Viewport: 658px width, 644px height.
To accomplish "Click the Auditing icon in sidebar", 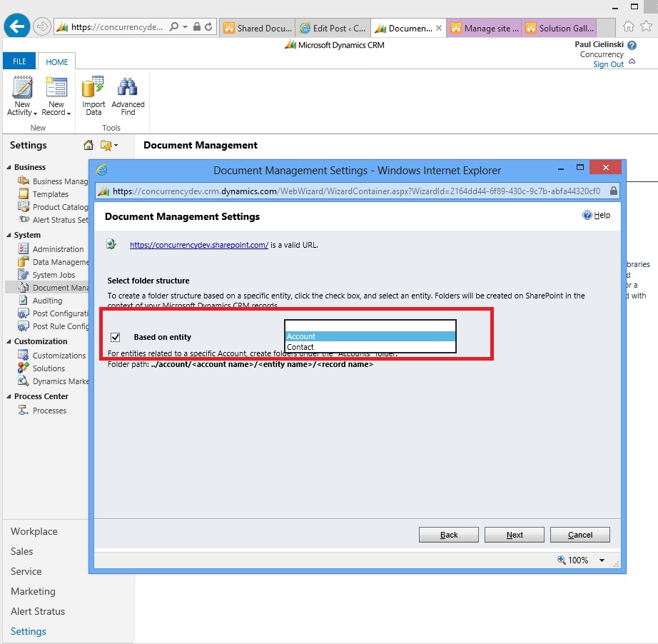I will (24, 300).
